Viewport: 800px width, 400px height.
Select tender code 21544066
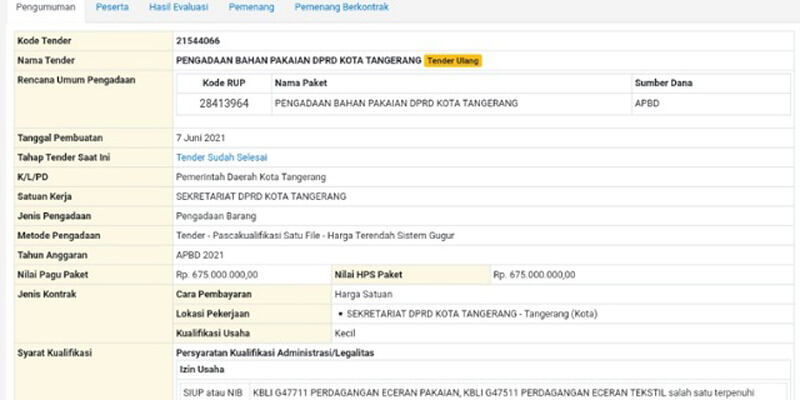198,41
